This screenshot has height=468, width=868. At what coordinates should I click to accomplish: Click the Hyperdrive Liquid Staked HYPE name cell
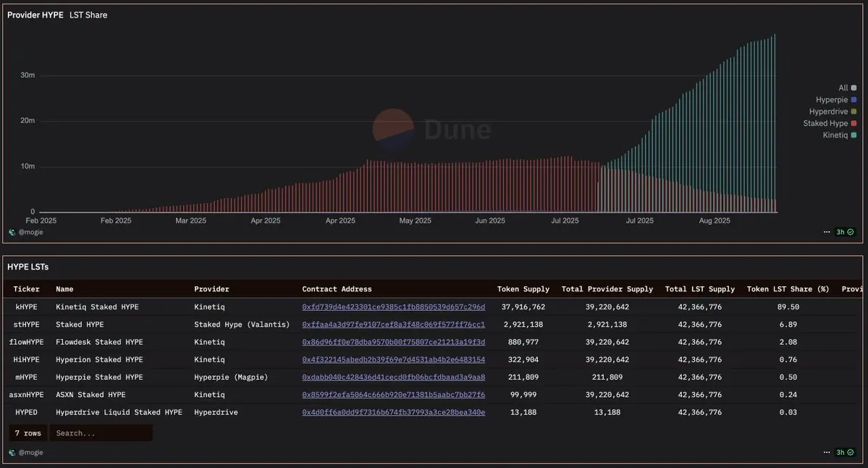tap(119, 413)
